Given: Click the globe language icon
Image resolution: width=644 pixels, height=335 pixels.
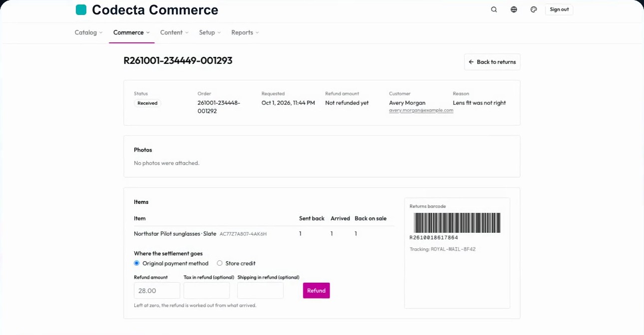Looking at the screenshot, I should point(514,9).
